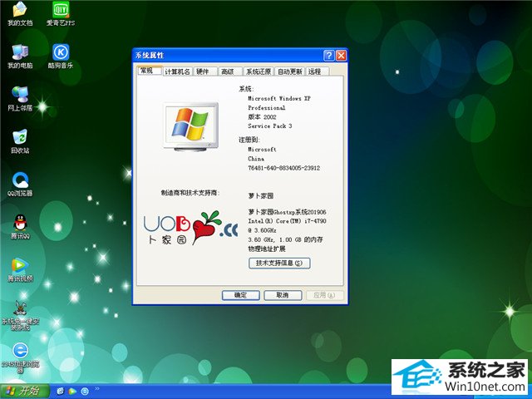Open the 网上邻居 desktop icon
532x399 pixels.
20,99
